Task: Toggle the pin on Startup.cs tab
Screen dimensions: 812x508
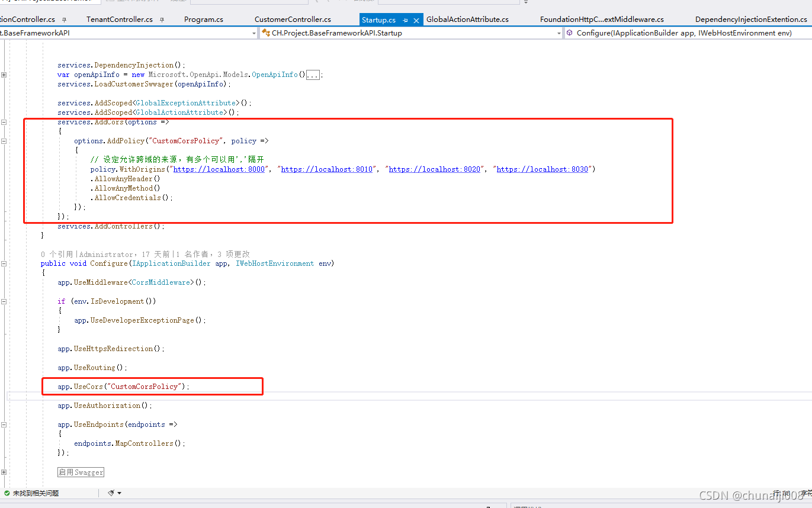Action: [x=406, y=19]
